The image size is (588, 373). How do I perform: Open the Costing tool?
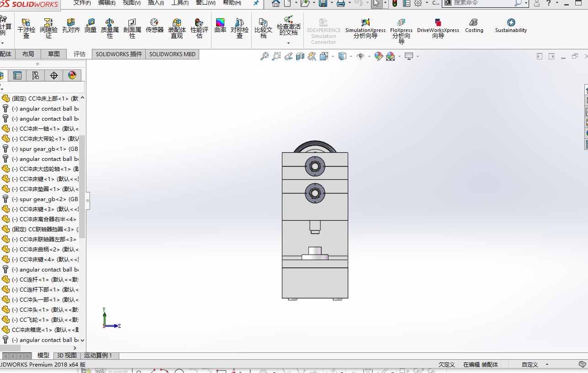point(474,26)
